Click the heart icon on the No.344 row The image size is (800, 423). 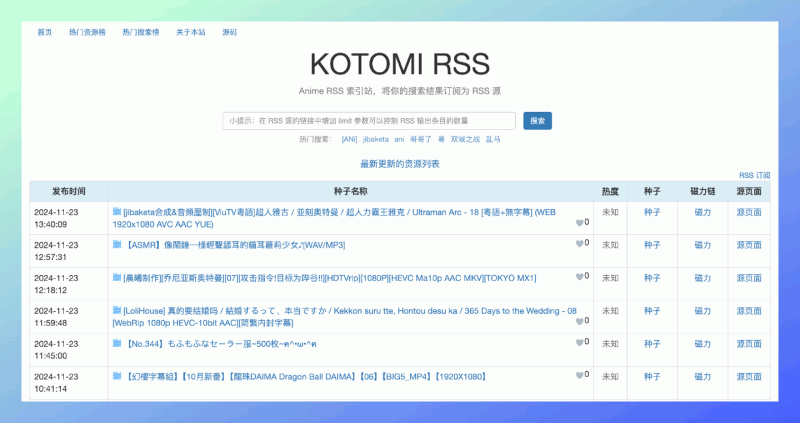click(580, 342)
